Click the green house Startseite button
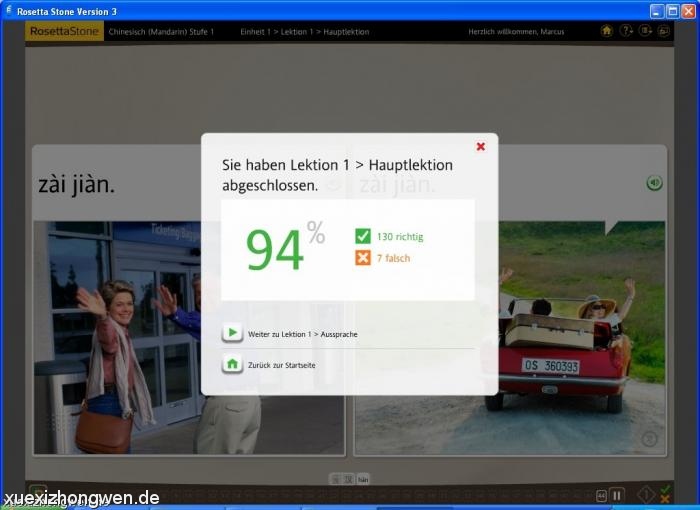This screenshot has height=510, width=700. (232, 364)
